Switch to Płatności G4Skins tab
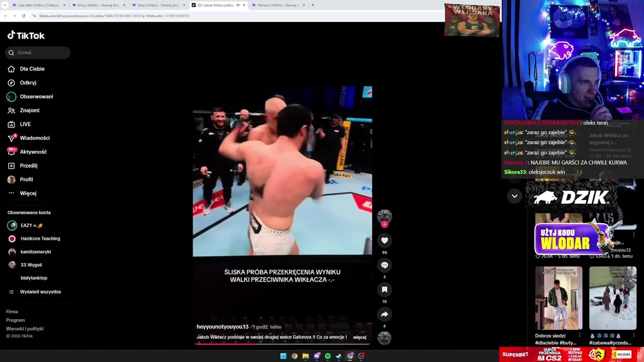 (278, 5)
